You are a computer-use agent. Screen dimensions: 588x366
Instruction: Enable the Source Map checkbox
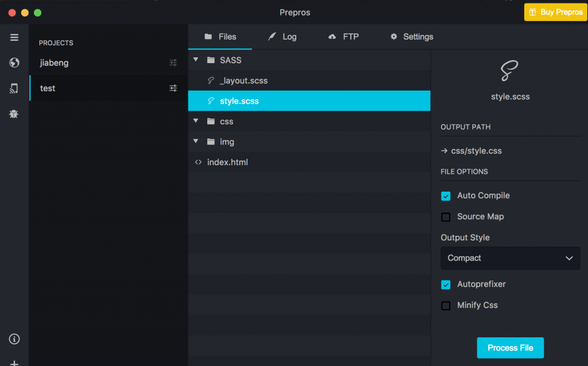[446, 217]
